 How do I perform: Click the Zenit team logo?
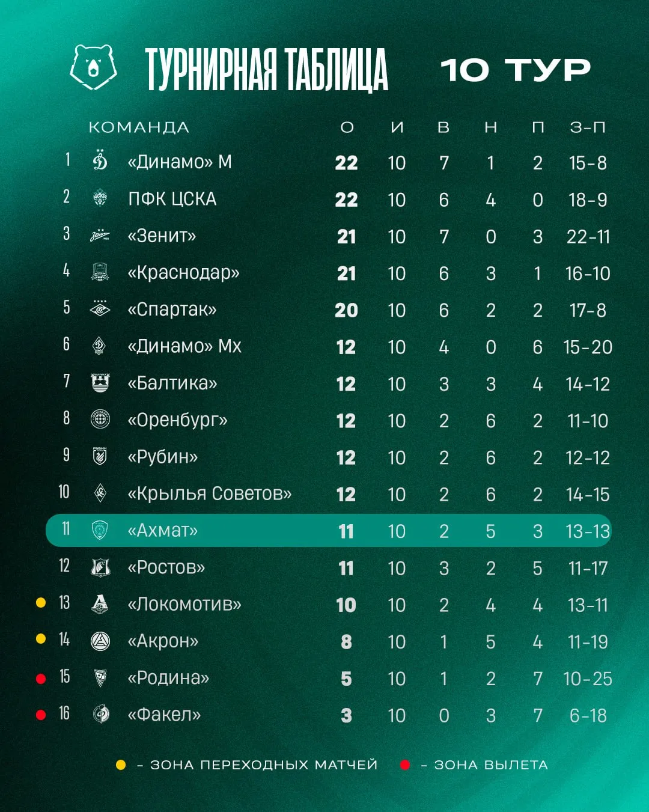pyautogui.click(x=100, y=236)
